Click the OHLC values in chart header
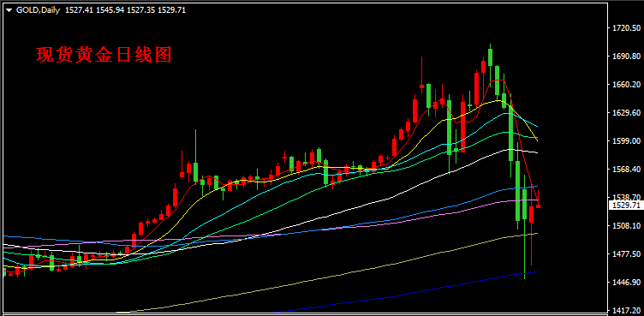Viewport: 644px width, 316px height. 125,10
